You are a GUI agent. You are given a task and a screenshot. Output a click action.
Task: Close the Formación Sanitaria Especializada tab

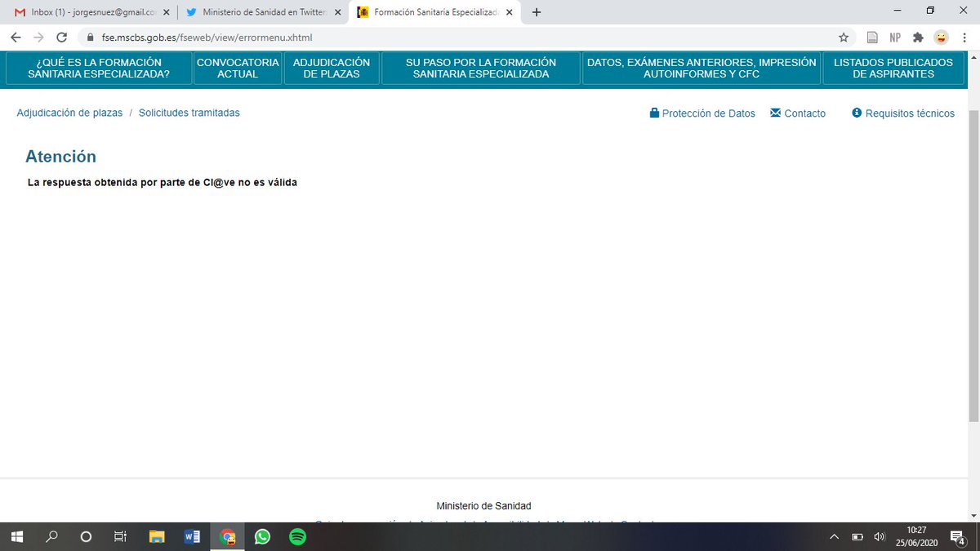[x=508, y=12]
